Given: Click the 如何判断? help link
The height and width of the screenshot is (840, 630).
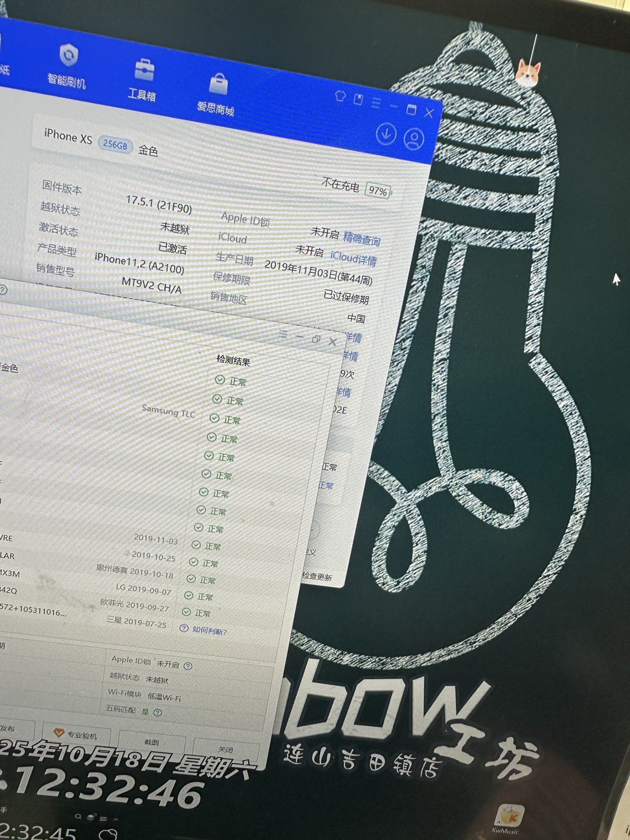Looking at the screenshot, I should pos(209,630).
